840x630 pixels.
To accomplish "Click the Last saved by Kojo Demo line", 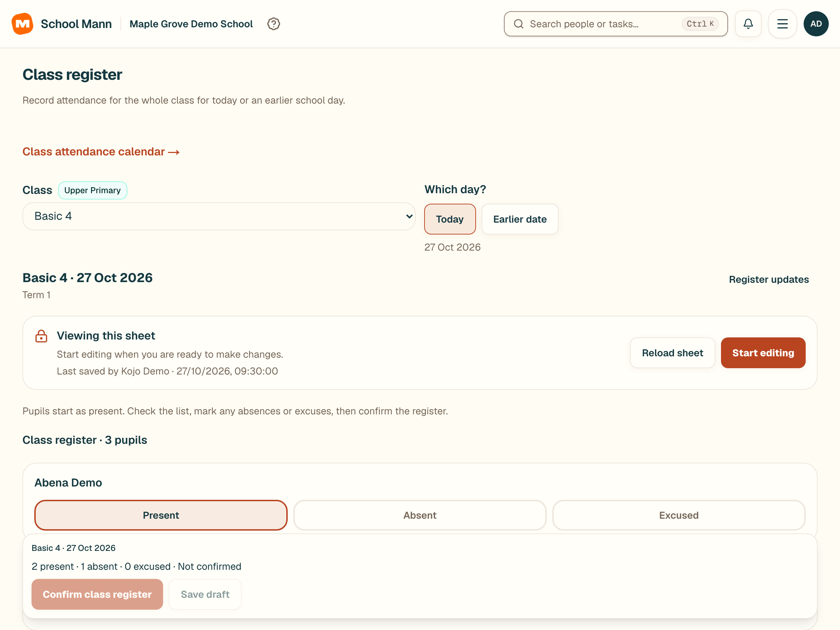I will click(167, 371).
